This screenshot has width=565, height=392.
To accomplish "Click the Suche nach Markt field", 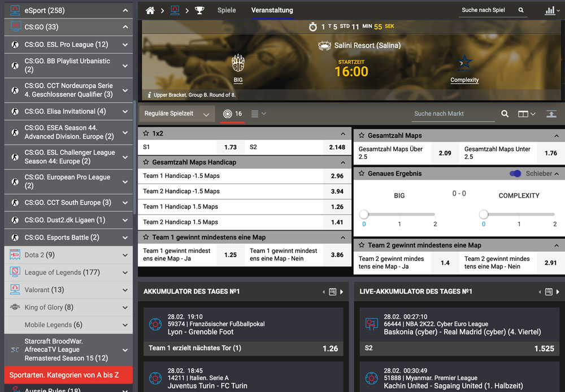I will (453, 114).
